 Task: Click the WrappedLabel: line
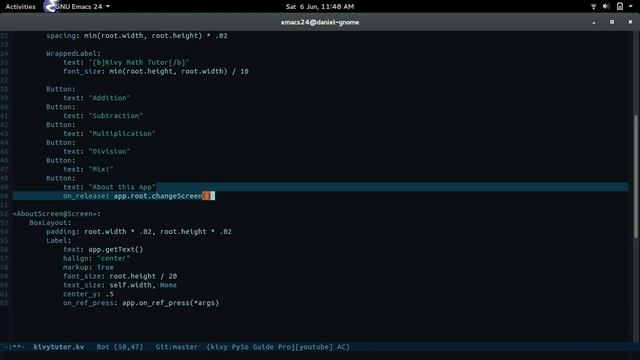pos(73,53)
